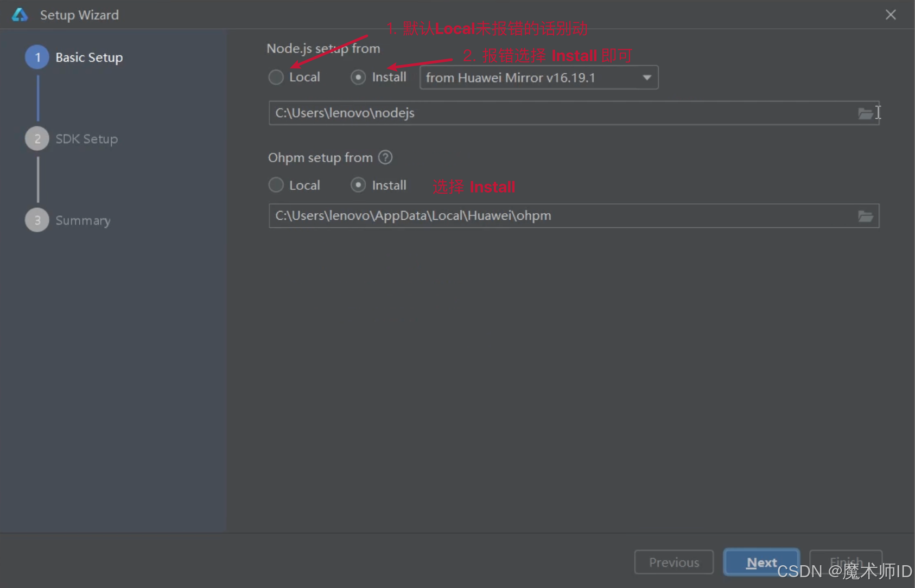Click the Next button
The width and height of the screenshot is (915, 588).
point(761,563)
